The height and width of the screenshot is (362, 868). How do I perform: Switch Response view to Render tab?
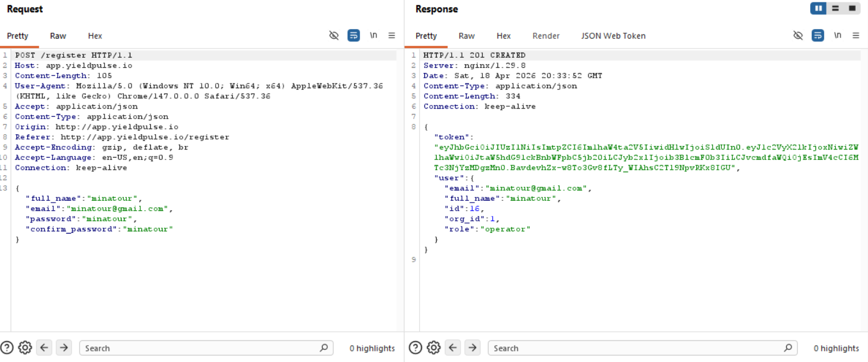click(x=546, y=36)
